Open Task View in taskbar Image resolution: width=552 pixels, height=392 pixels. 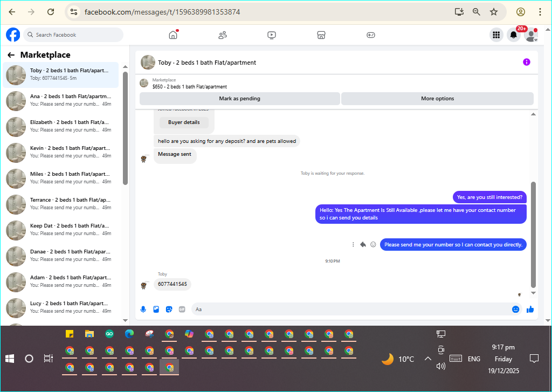point(48,359)
